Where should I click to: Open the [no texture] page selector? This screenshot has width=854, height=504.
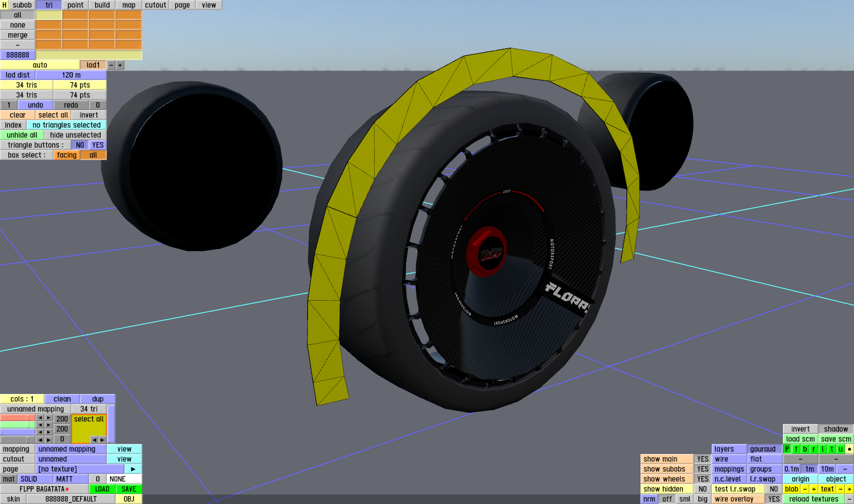point(80,469)
